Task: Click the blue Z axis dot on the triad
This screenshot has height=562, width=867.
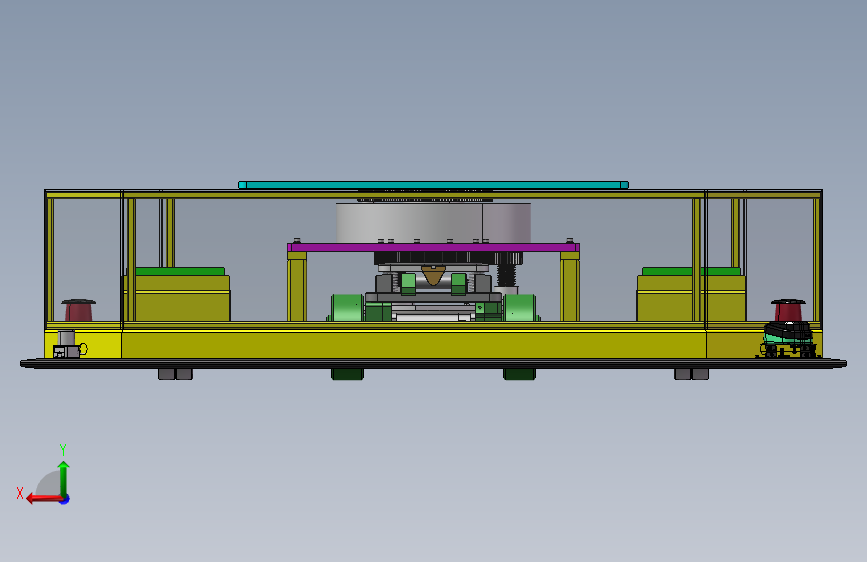Action: click(65, 499)
